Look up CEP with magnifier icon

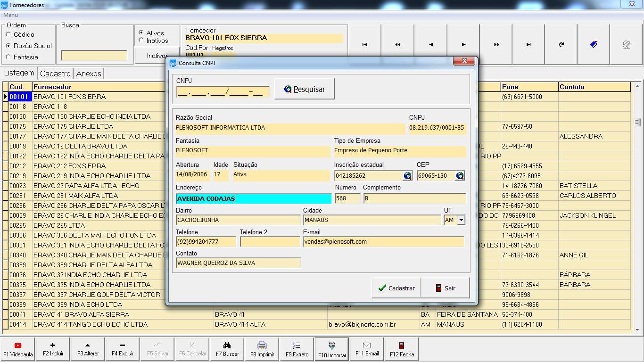click(460, 176)
